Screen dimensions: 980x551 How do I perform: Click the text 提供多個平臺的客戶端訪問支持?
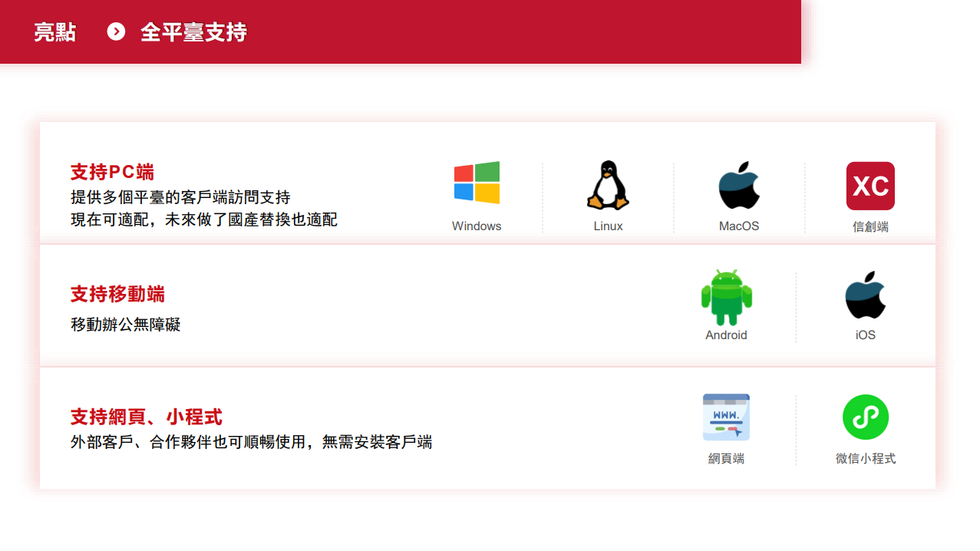pos(180,197)
